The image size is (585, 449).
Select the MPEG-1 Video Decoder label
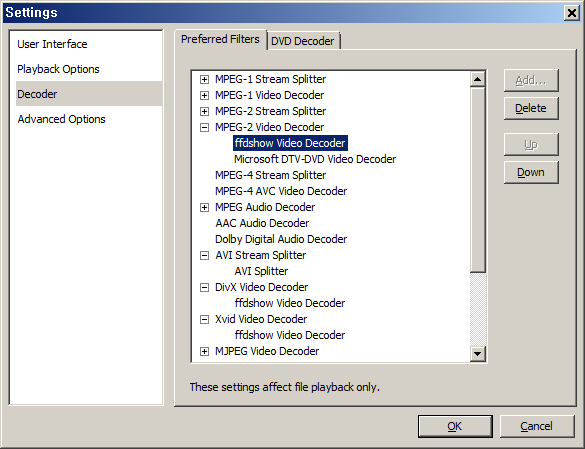coord(269,96)
